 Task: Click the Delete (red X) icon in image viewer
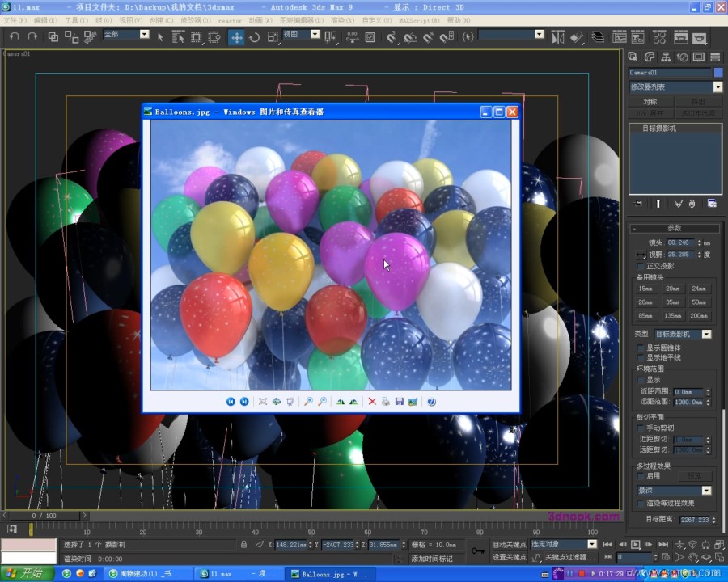[372, 402]
